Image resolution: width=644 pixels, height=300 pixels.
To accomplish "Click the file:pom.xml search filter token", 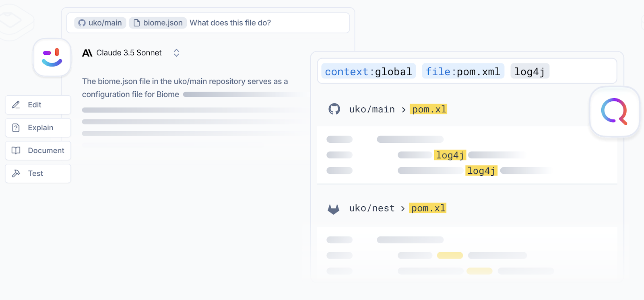I will (463, 72).
